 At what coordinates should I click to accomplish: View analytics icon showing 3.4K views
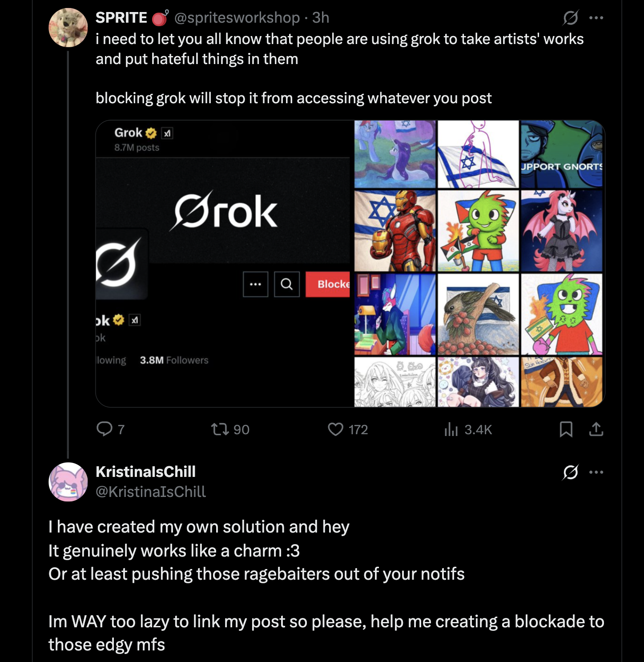[451, 429]
